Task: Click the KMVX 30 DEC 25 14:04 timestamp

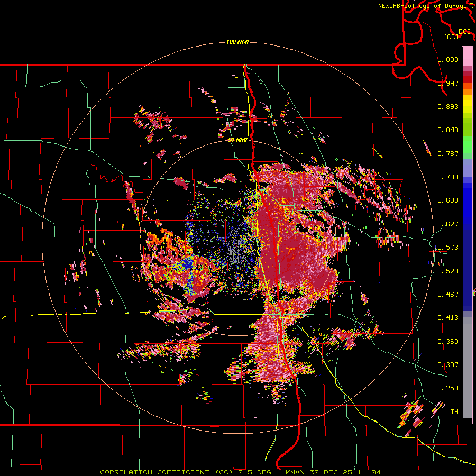Action: tap(333, 472)
